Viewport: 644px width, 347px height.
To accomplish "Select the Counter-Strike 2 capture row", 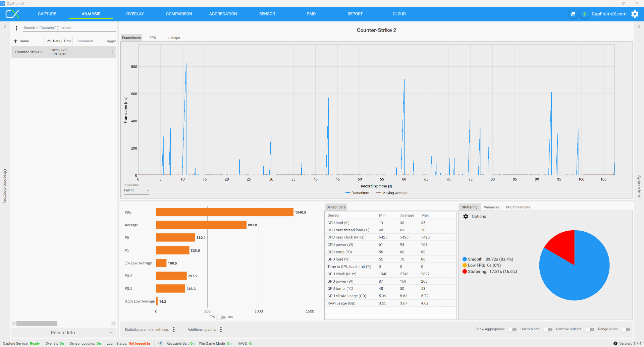I will click(64, 52).
